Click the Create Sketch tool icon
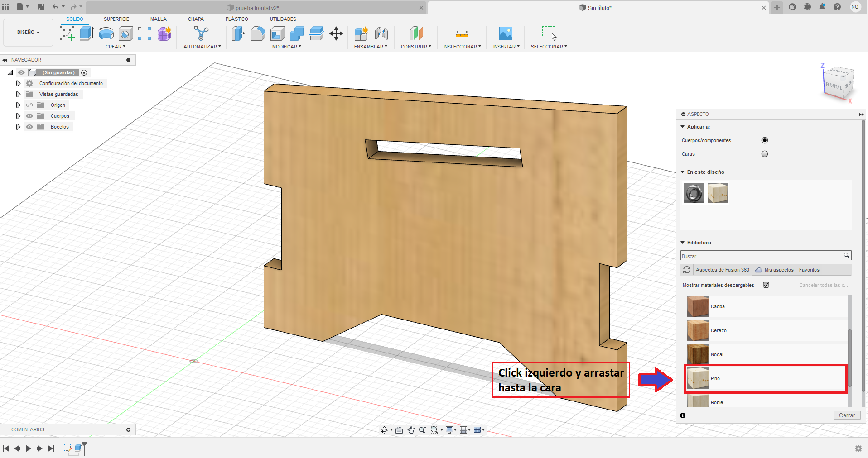The width and height of the screenshot is (868, 458). coord(67,33)
